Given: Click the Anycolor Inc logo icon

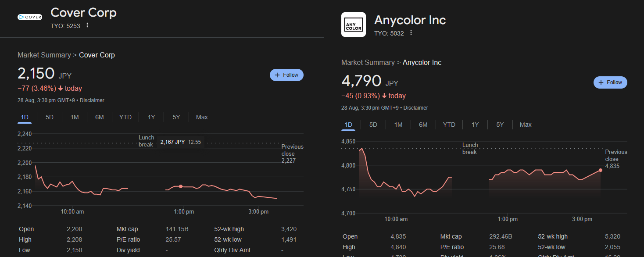Looking at the screenshot, I should click(x=354, y=25).
